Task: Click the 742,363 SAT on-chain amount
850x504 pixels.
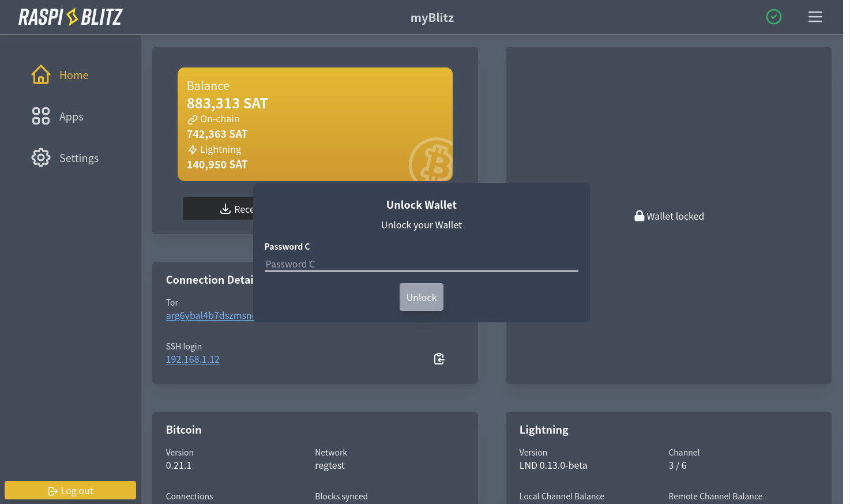Action: 217,134
